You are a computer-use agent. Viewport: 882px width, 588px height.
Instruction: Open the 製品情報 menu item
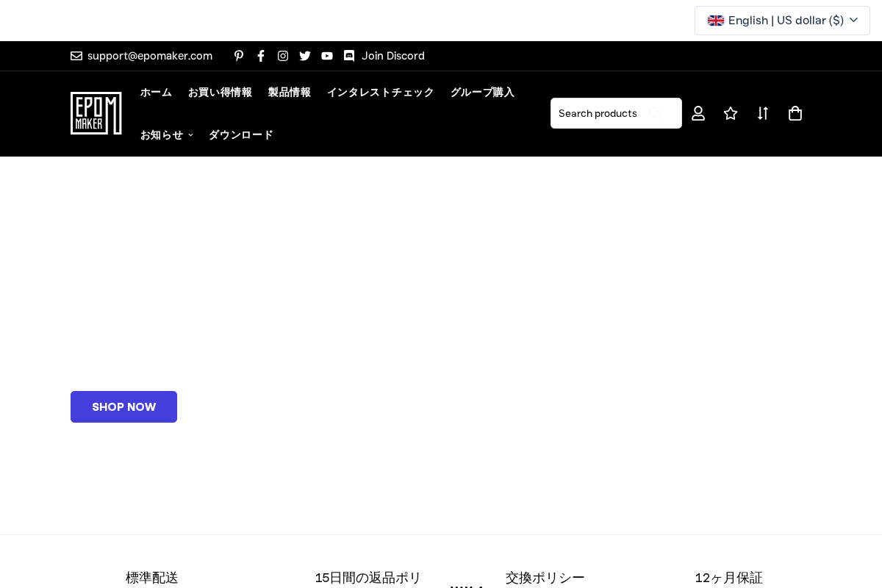289,92
